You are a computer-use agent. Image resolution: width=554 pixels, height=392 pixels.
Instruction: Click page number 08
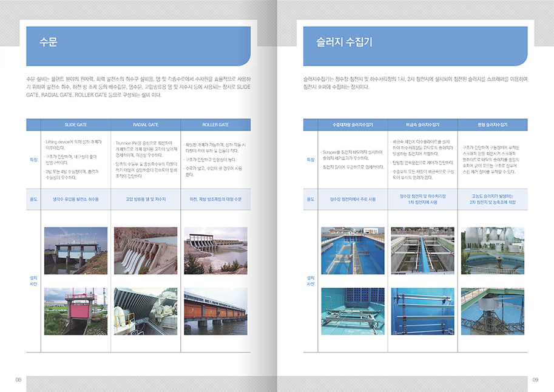click(x=18, y=380)
